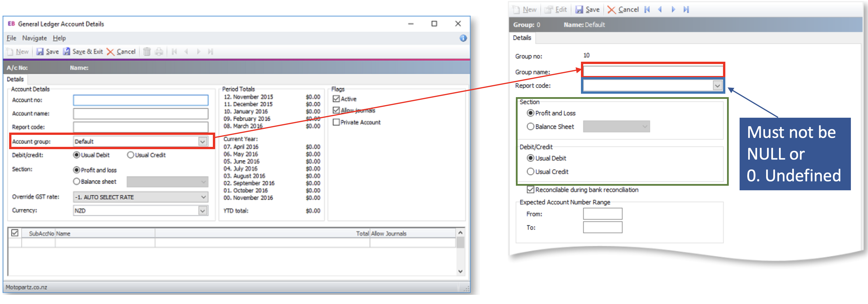
Task: Click the delete trash icon in toolbar
Action: pyautogui.click(x=147, y=52)
